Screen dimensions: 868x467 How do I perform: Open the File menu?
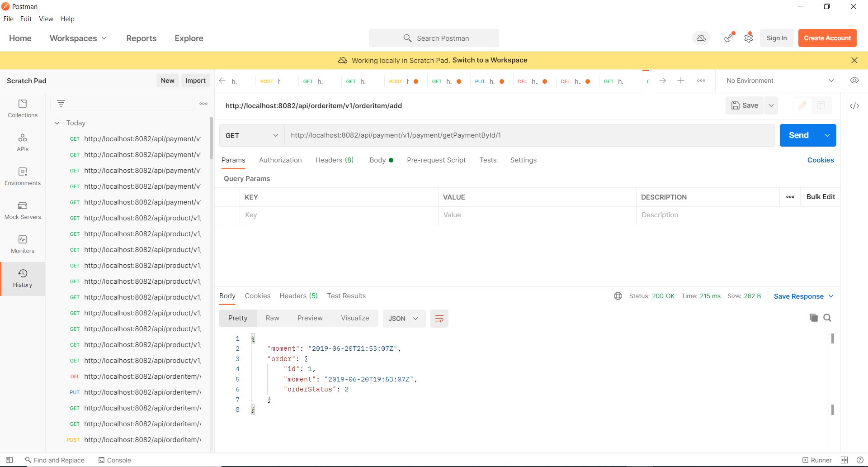click(x=9, y=19)
